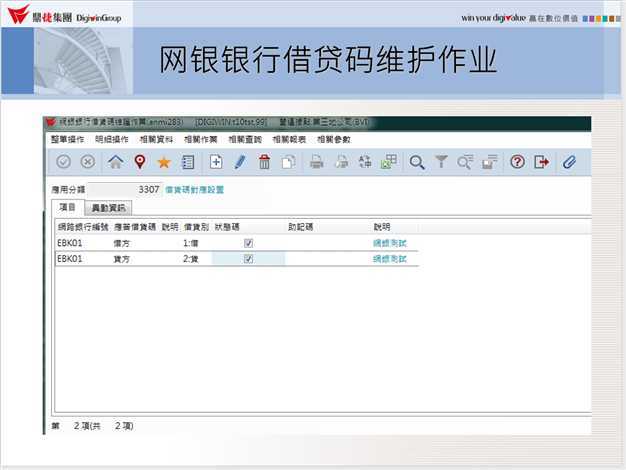Click the print preview icon
Viewport: 626px width, 470px height.
pyautogui.click(x=341, y=162)
